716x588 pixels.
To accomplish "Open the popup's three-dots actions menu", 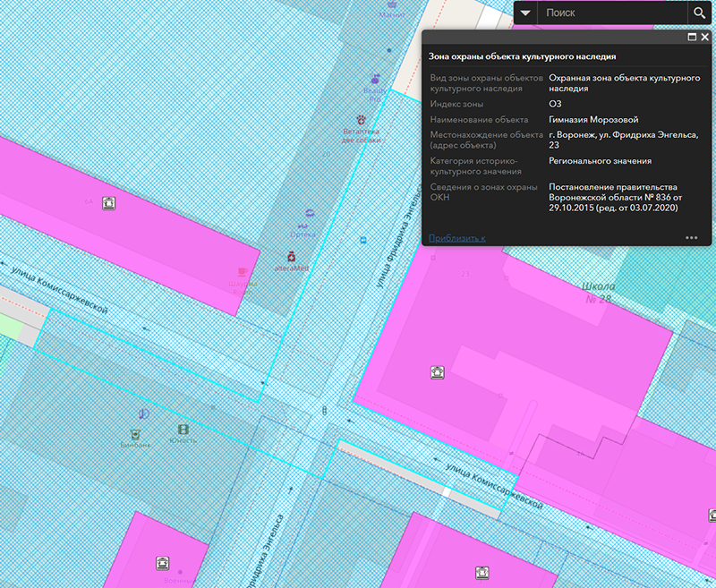I will point(691,238).
